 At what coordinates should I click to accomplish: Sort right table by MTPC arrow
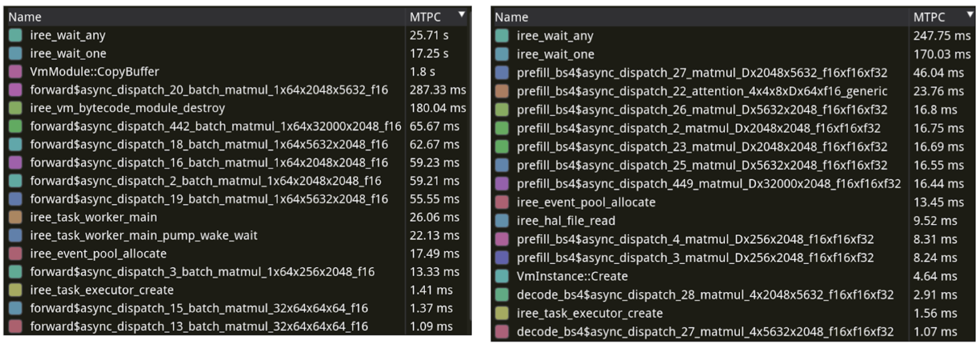click(969, 15)
